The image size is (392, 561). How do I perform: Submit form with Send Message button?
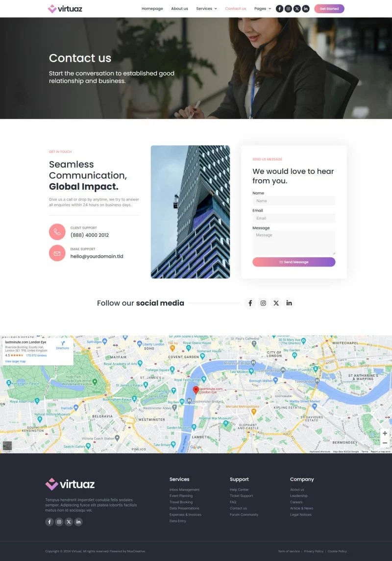click(294, 262)
